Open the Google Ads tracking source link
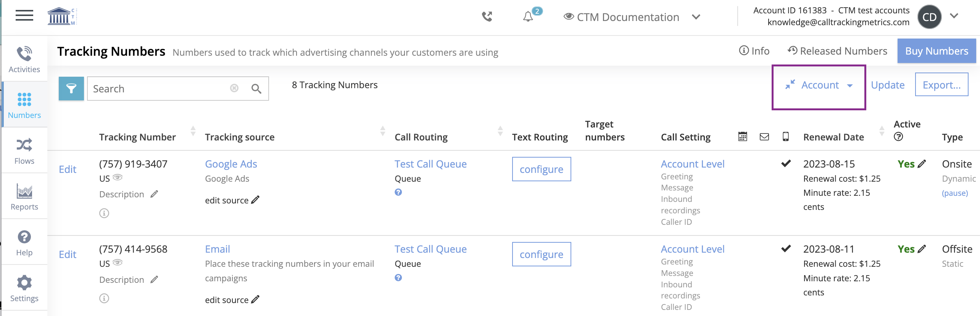Image resolution: width=980 pixels, height=316 pixels. [x=231, y=164]
